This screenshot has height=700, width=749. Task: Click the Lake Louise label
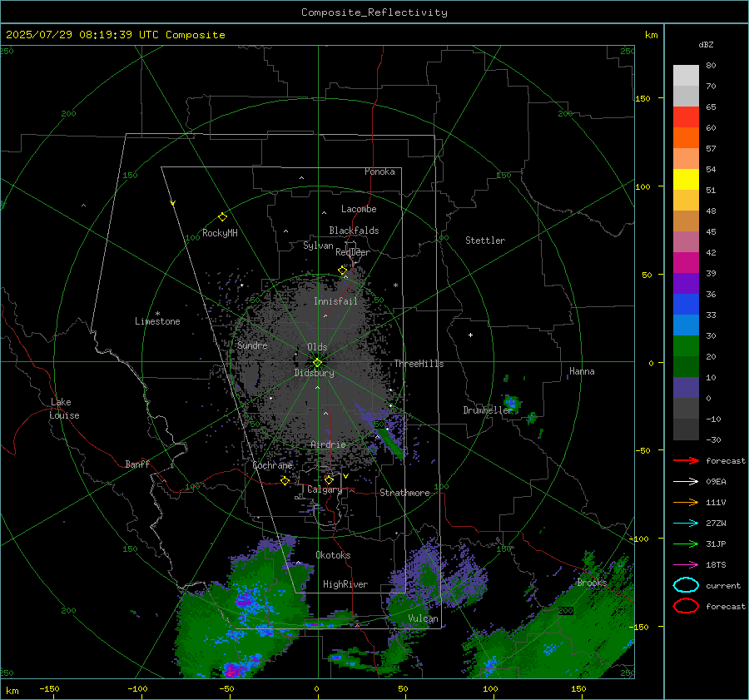64,409
